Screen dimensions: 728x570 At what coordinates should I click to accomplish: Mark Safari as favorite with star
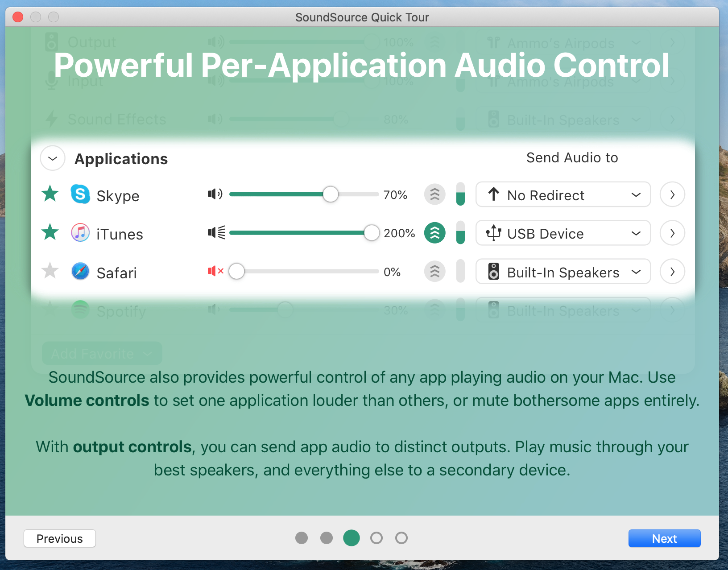[50, 271]
